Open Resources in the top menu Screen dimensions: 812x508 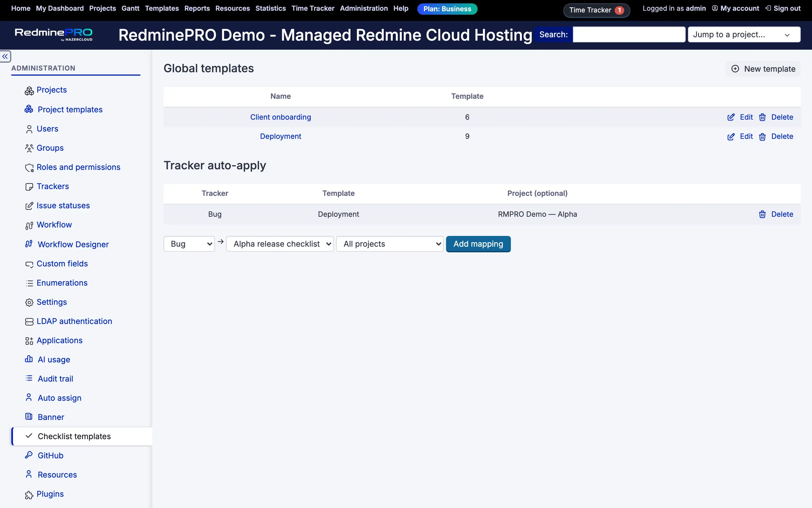(233, 8)
